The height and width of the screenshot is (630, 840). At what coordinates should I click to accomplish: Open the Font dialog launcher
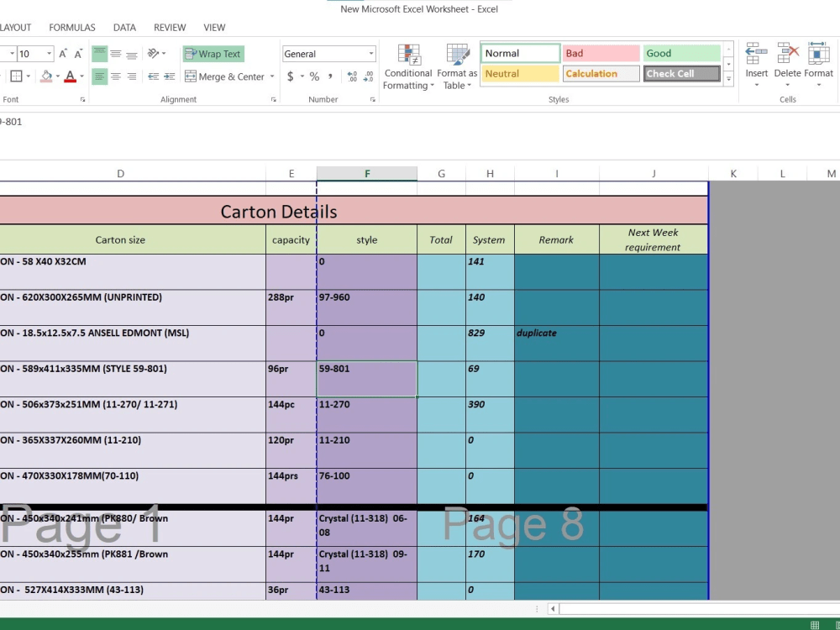tap(82, 100)
